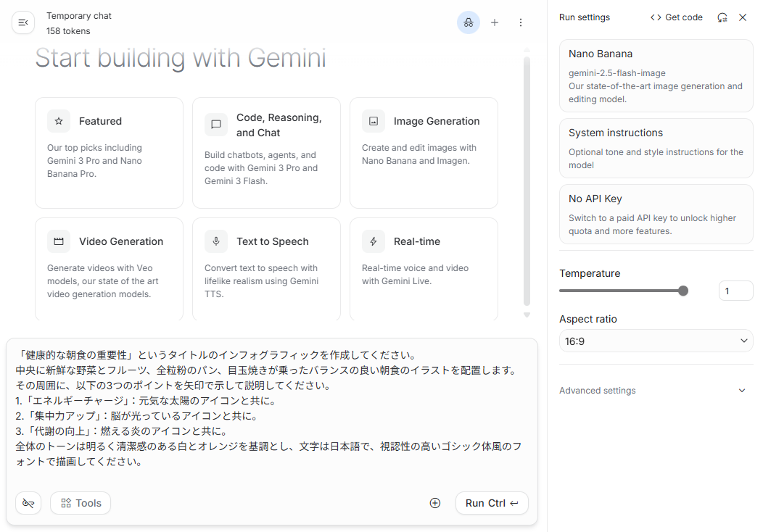The height and width of the screenshot is (532, 763).
Task: Open the System instructions card
Action: 656,148
